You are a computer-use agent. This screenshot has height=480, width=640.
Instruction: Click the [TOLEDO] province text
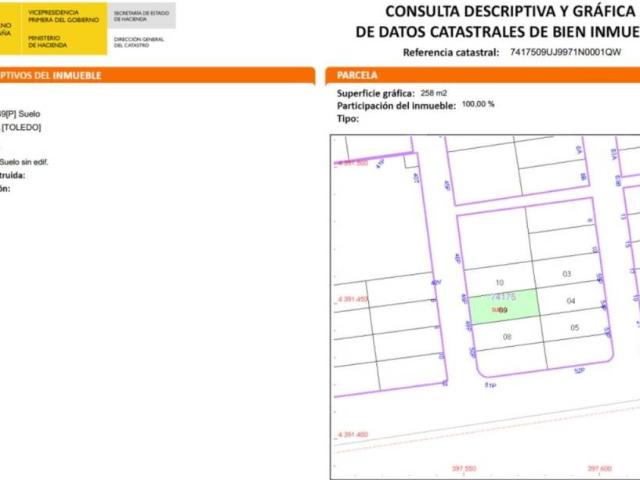[21, 127]
